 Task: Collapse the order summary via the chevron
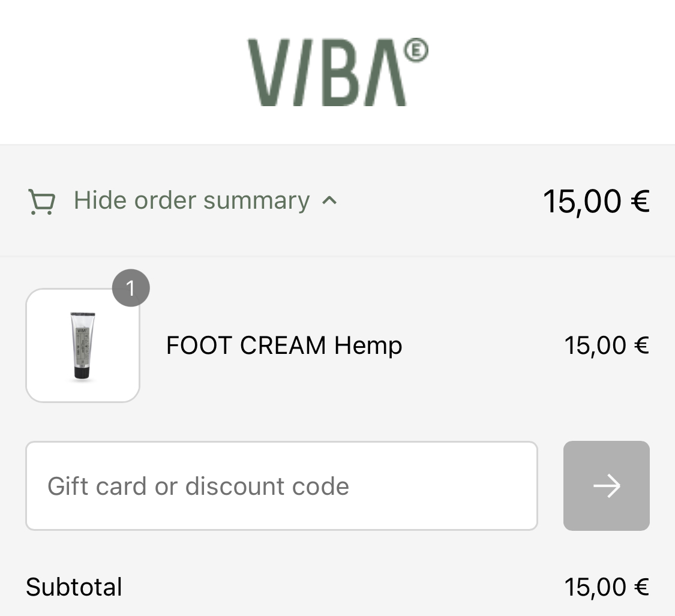[x=330, y=200]
